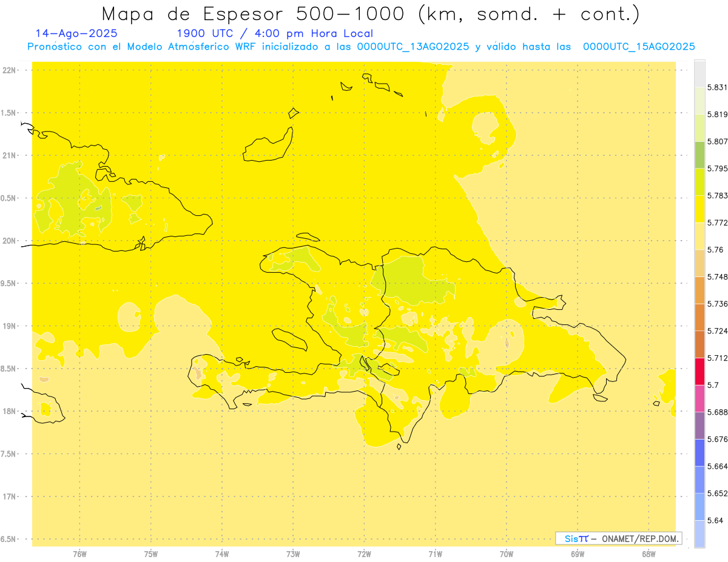Pick the tan swatch between 5.748 and 5.76
Screen dimensions: 728x562
coord(699,263)
